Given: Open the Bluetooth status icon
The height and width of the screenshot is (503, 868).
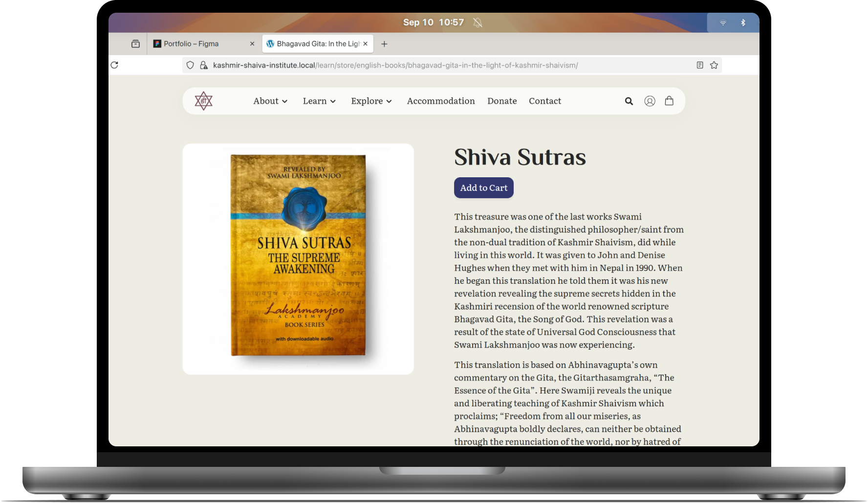Looking at the screenshot, I should [x=743, y=22].
